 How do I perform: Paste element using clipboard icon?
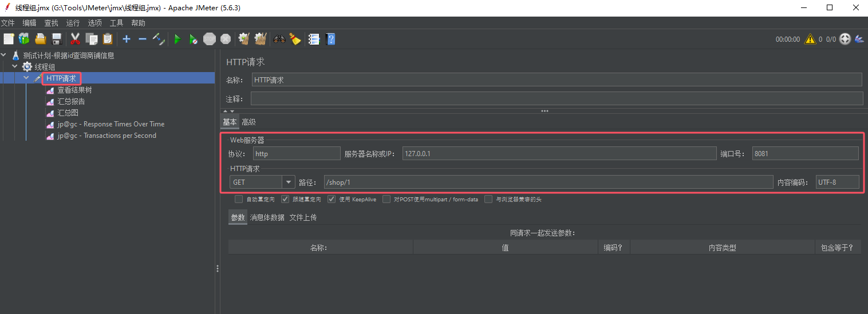(x=107, y=39)
